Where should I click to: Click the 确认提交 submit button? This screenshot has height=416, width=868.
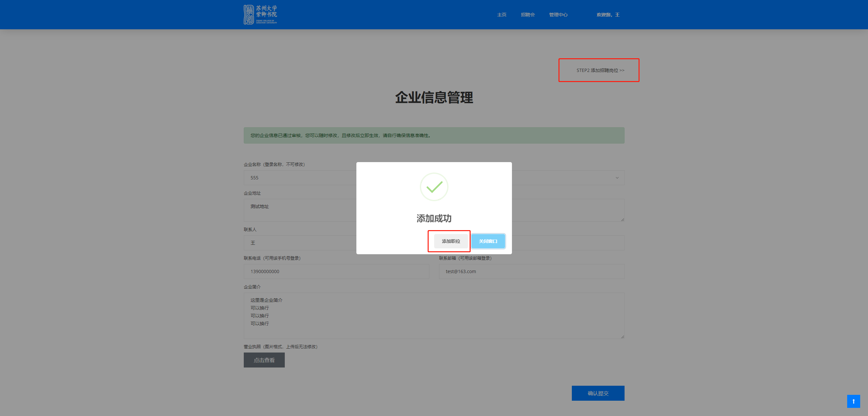click(598, 393)
